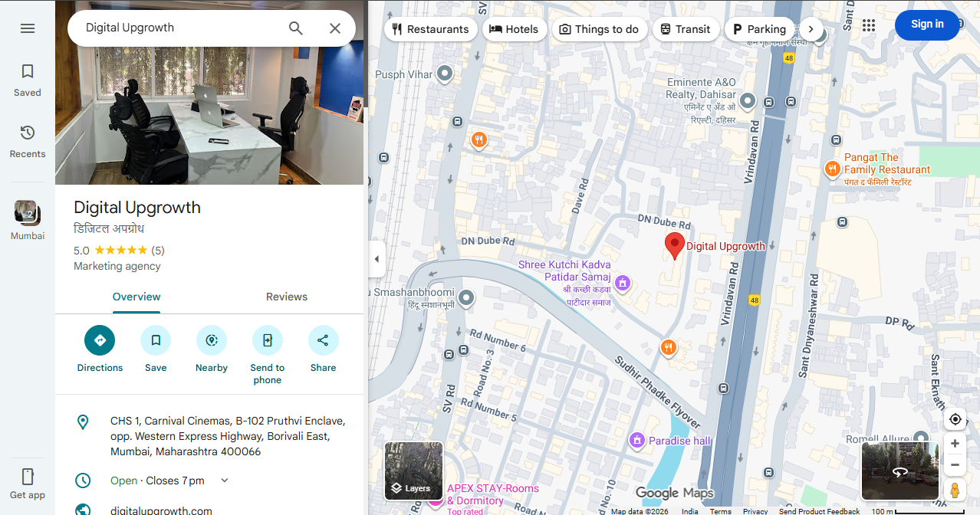Show more category chips with arrow
This screenshot has height=515, width=980.
tap(811, 28)
